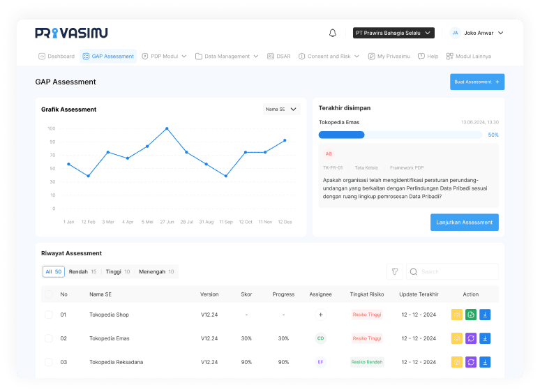Click the green document icon for Tokopedia Shop
The height and width of the screenshot is (392, 540).
[x=471, y=315]
